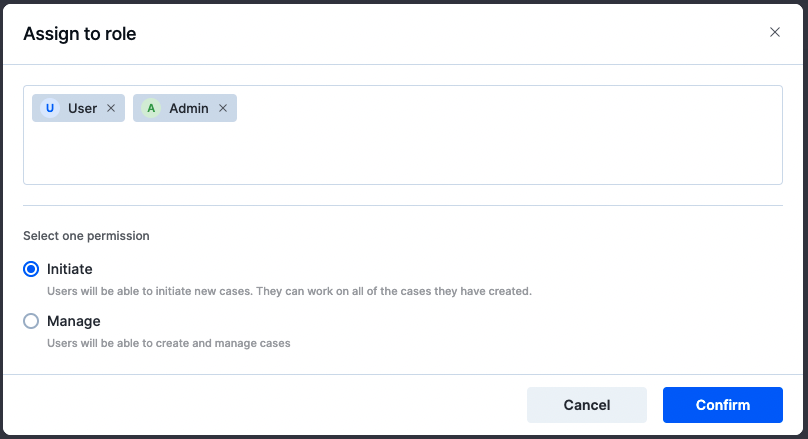Confirm the role assignment
808x439 pixels.
pos(723,405)
